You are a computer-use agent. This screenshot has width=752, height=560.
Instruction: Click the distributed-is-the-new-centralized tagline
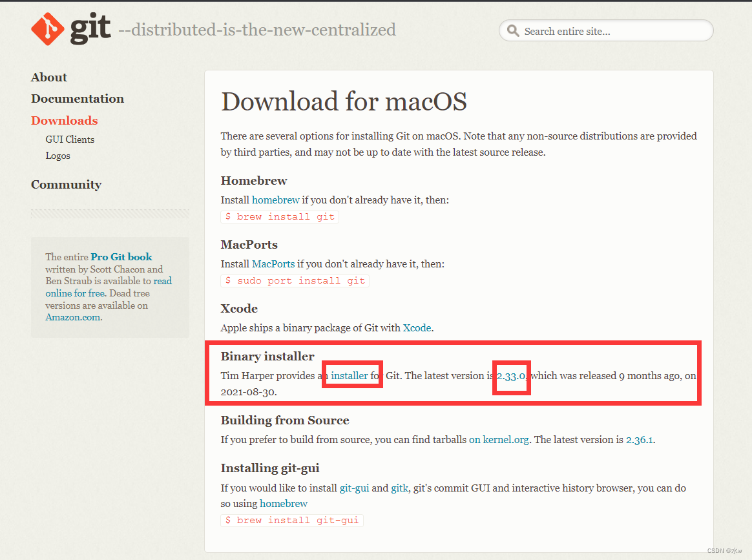(x=257, y=30)
